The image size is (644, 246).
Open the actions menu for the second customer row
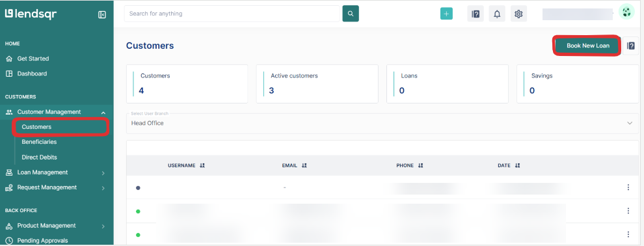(628, 211)
